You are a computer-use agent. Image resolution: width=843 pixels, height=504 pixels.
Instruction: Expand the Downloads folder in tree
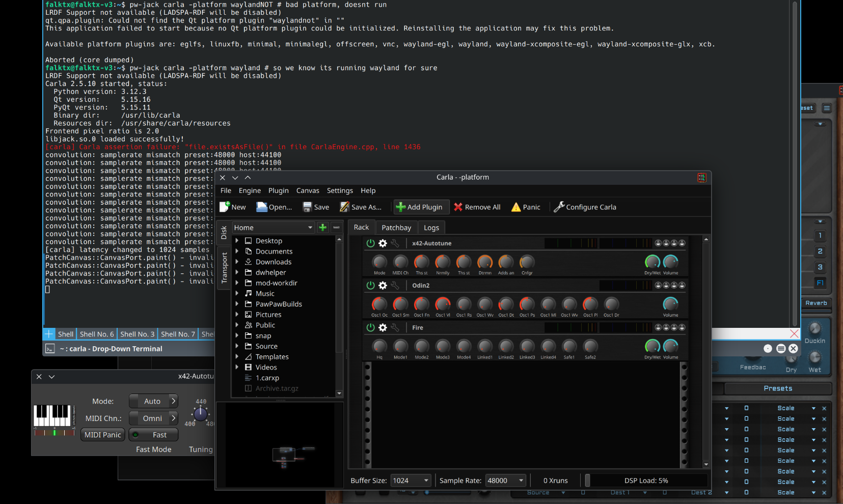(237, 262)
